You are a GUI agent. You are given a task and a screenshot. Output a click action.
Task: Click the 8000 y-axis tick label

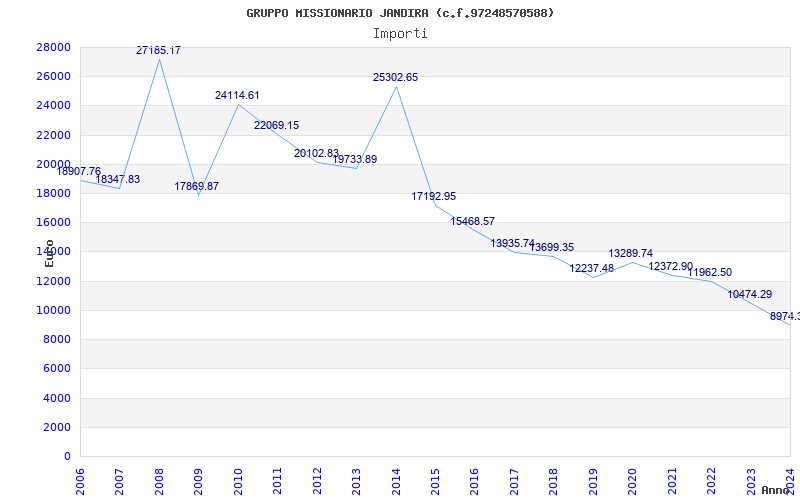(57, 340)
